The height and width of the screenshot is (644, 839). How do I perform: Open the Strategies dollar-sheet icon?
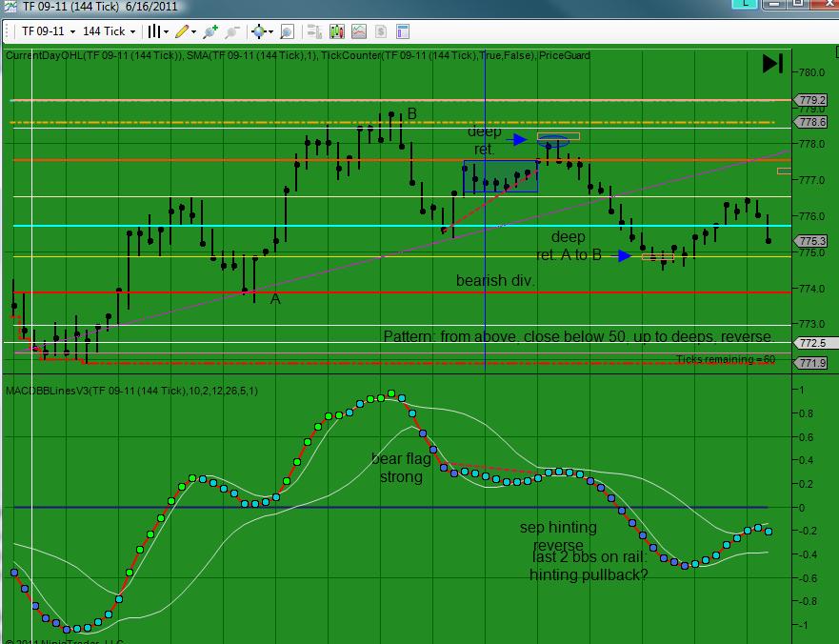(381, 32)
